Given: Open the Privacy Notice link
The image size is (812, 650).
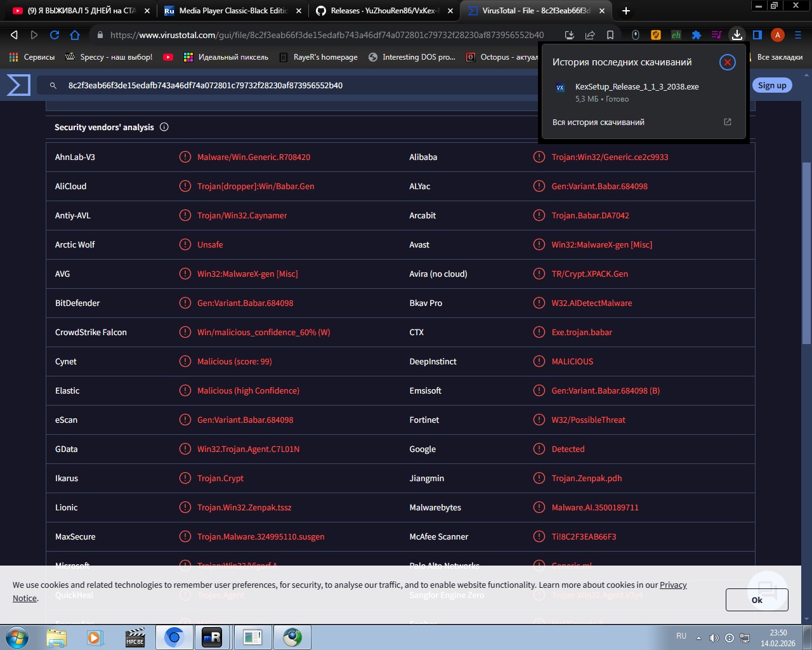Looking at the screenshot, I should (673, 585).
